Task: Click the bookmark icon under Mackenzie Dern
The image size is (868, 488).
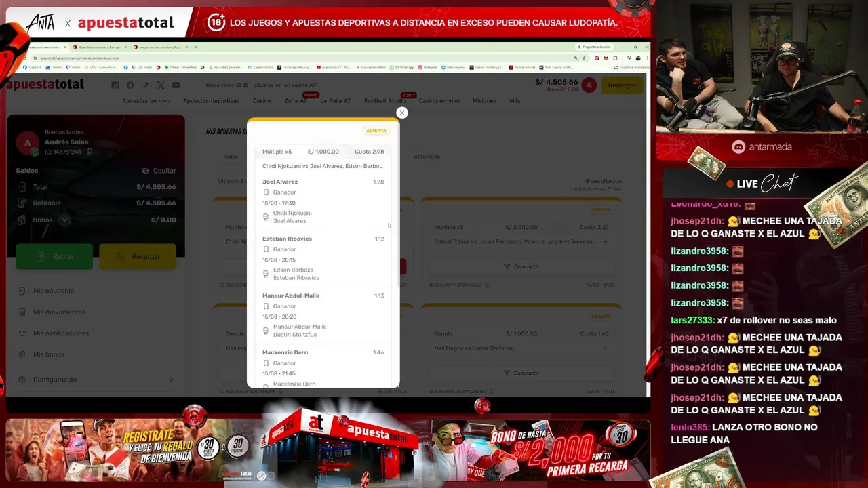Action: tap(266, 363)
